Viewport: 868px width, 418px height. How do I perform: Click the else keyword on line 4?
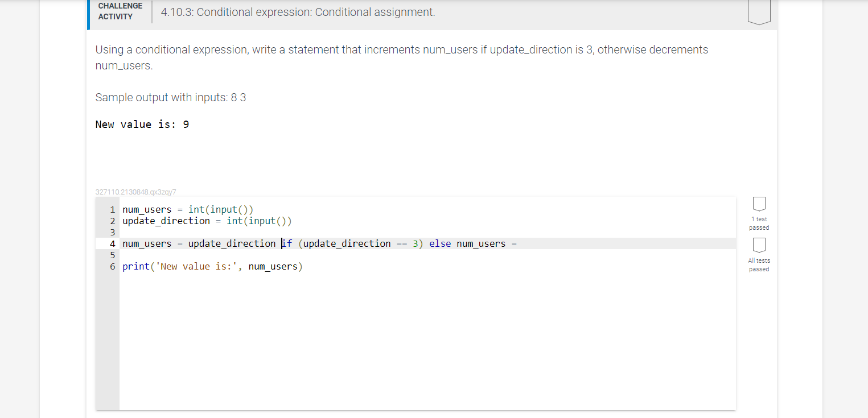pos(439,243)
